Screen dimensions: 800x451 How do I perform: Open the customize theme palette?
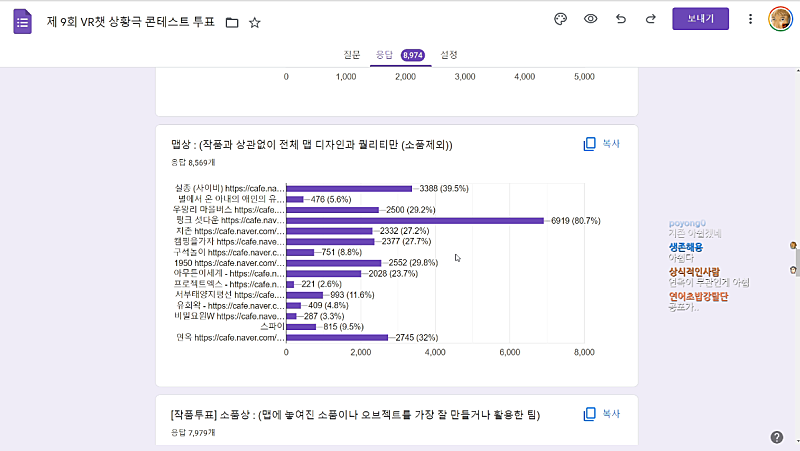click(560, 19)
